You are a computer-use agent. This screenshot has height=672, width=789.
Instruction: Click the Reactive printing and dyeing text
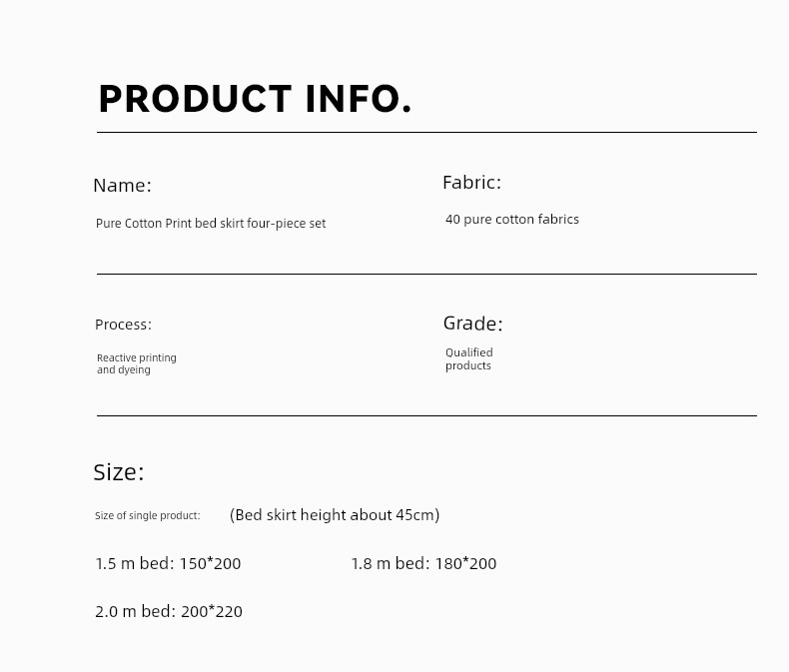[x=137, y=363]
